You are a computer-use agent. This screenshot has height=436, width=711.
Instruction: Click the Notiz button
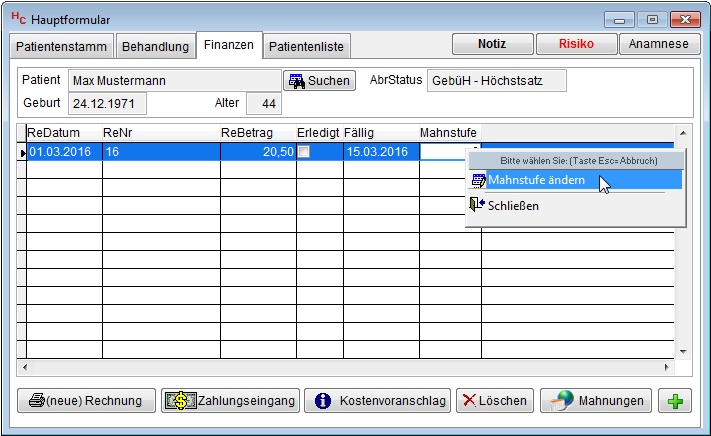point(491,44)
